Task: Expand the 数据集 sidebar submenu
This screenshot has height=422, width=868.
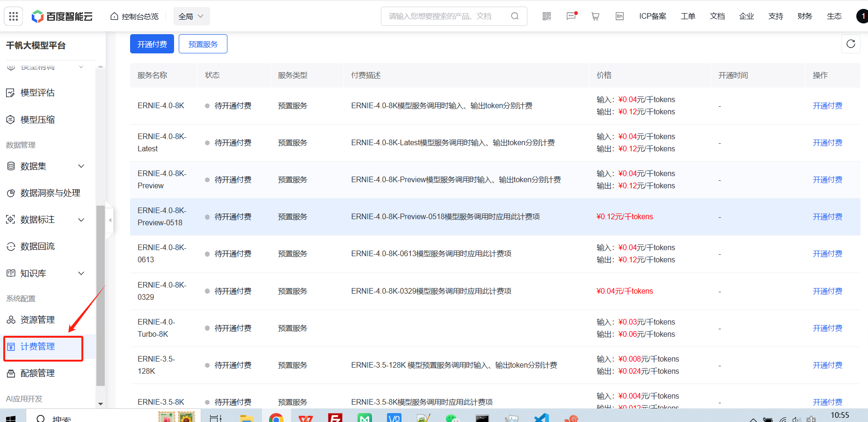Action: click(x=81, y=166)
